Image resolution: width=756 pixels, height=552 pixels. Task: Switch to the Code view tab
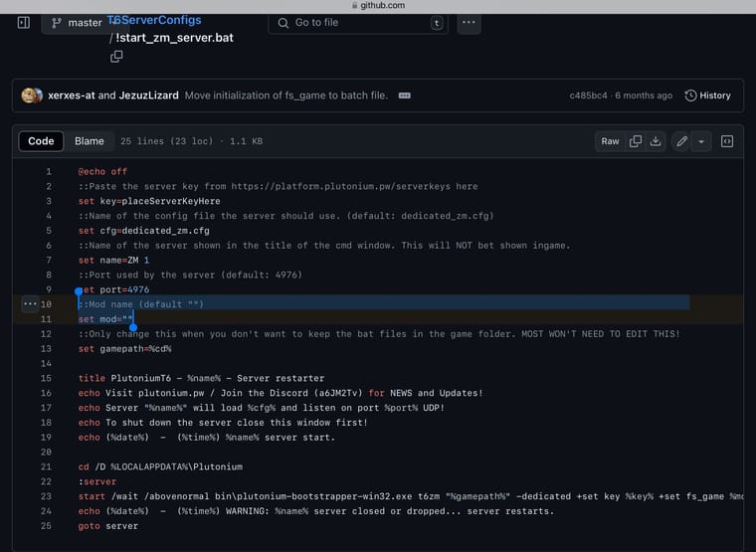click(x=41, y=141)
